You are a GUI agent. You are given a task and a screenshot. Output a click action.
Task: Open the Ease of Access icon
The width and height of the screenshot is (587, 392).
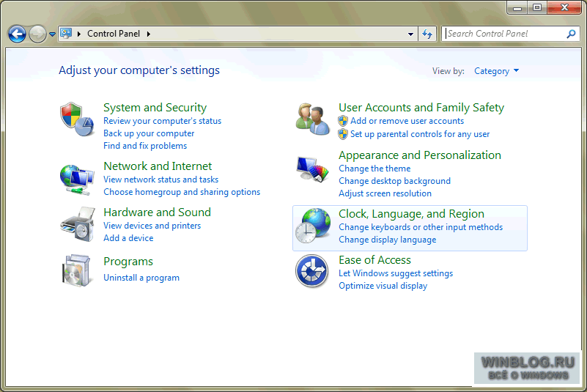click(x=312, y=271)
